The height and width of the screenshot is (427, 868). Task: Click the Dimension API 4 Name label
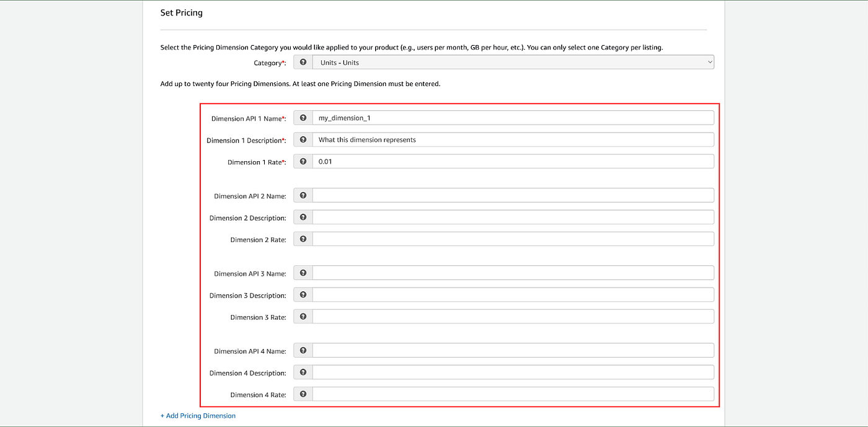pos(250,351)
